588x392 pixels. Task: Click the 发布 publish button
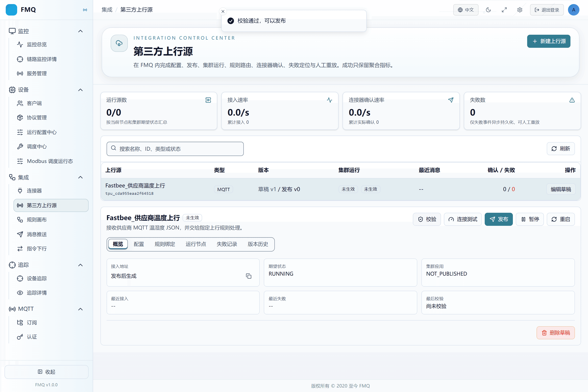(499, 219)
